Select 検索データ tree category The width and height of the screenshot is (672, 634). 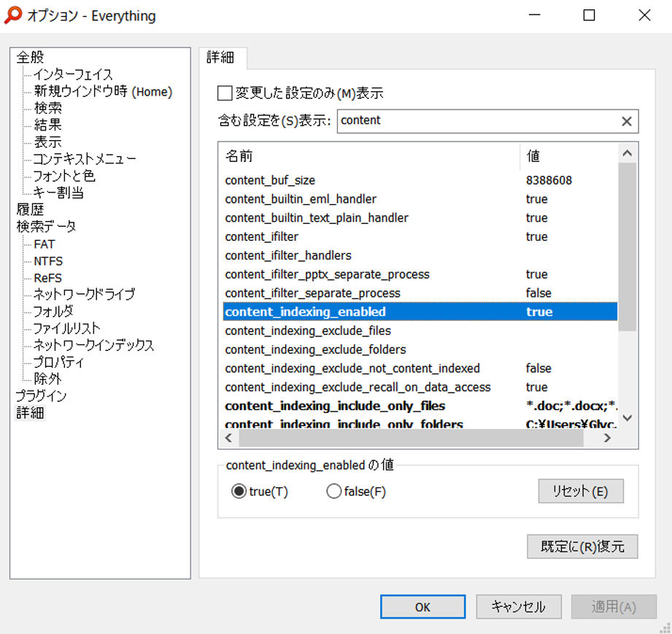pyautogui.click(x=46, y=226)
